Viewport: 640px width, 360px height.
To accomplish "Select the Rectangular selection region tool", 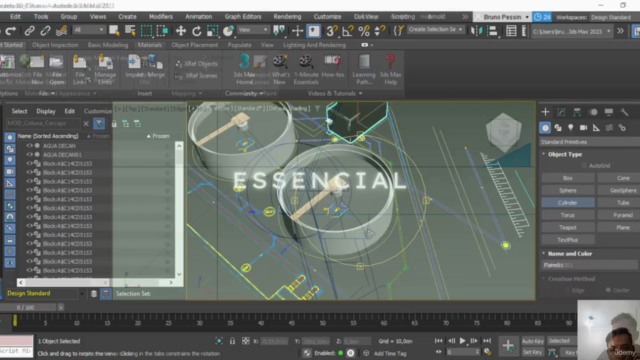I will point(146,31).
